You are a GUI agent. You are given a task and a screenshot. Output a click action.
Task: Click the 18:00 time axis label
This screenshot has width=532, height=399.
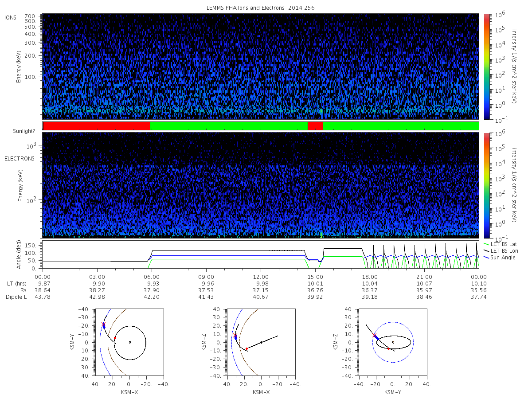[x=370, y=277]
